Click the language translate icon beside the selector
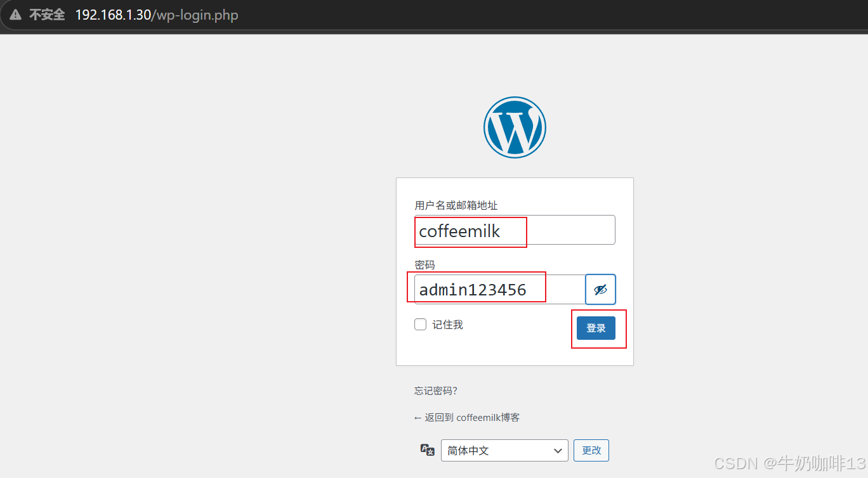This screenshot has width=868, height=478. (428, 449)
